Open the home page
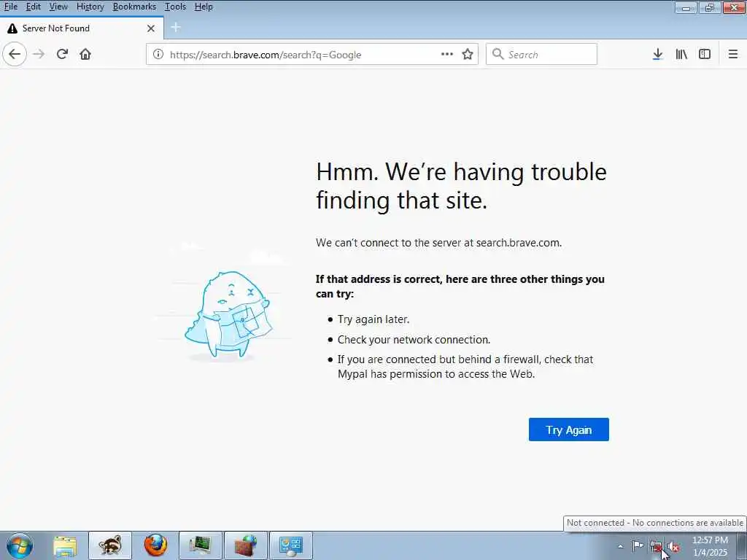Viewport: 747px width, 560px height. pos(85,54)
